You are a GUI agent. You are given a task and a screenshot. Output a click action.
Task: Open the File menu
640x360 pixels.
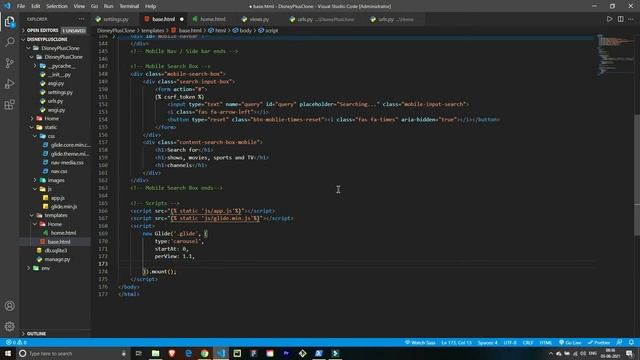[x=21, y=6]
